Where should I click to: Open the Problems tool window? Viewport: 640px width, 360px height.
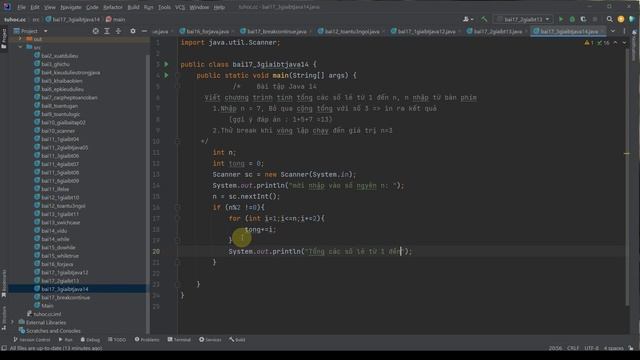(147, 340)
